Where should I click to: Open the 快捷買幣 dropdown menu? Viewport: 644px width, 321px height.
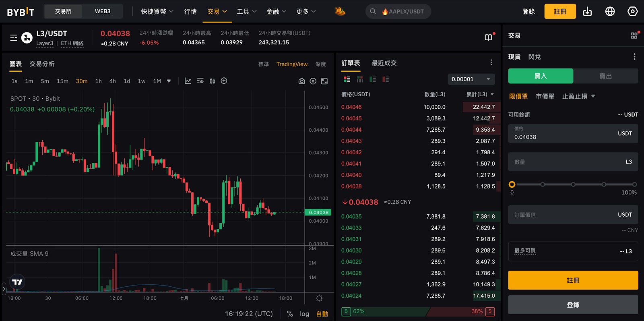[x=157, y=11]
